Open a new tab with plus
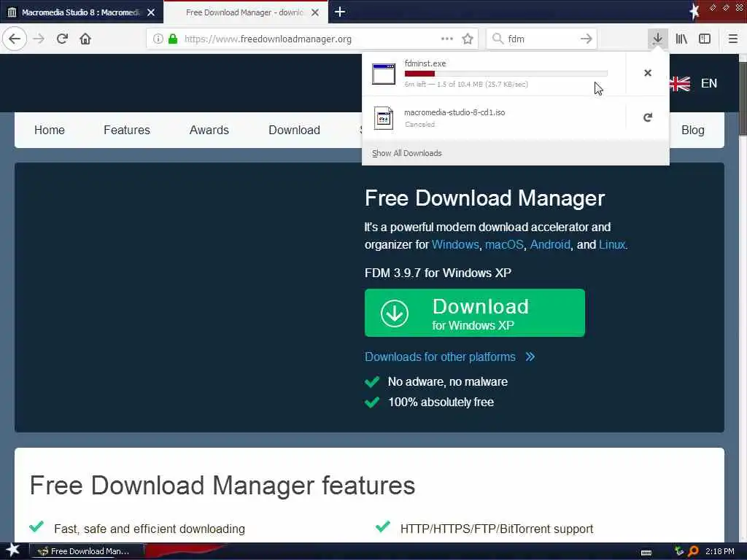 340,12
